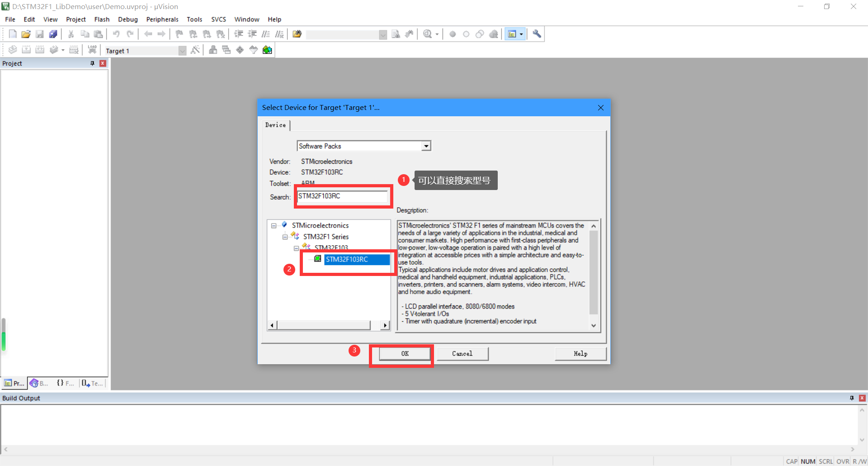The width and height of the screenshot is (868, 466).
Task: Close the Build Output panel
Action: click(862, 398)
